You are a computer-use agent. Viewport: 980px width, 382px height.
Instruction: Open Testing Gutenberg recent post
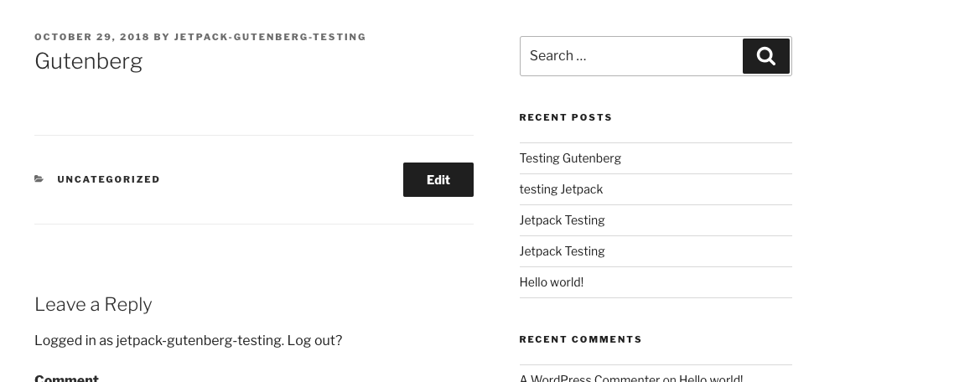pos(569,158)
